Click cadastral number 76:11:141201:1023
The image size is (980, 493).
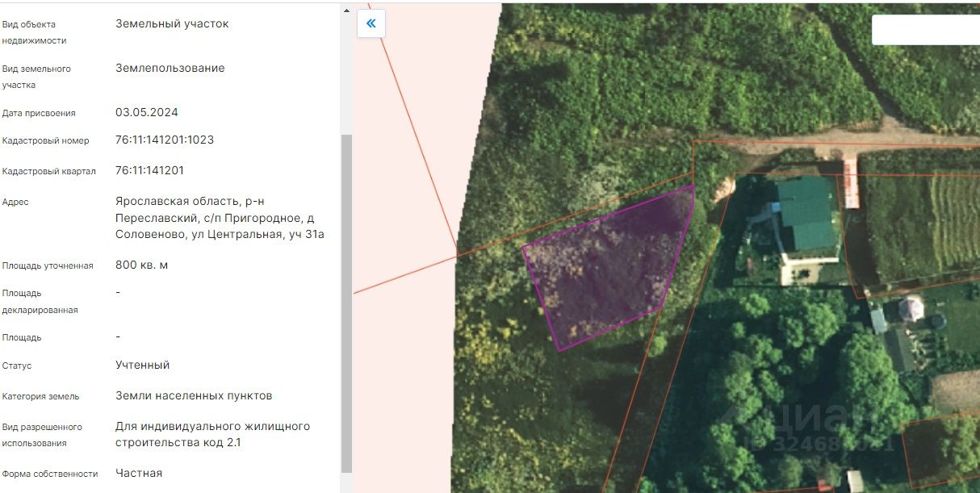tap(165, 140)
